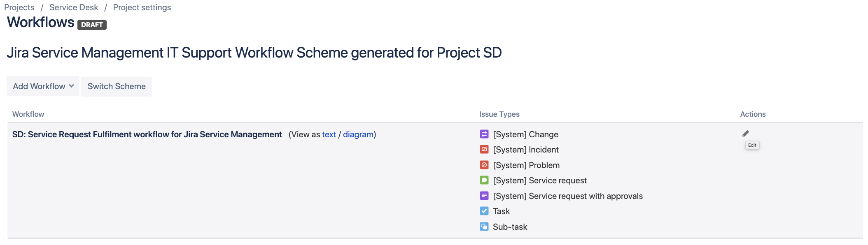
Task: Select the SD Service Request Fulfilment workflow name
Action: pos(147,134)
